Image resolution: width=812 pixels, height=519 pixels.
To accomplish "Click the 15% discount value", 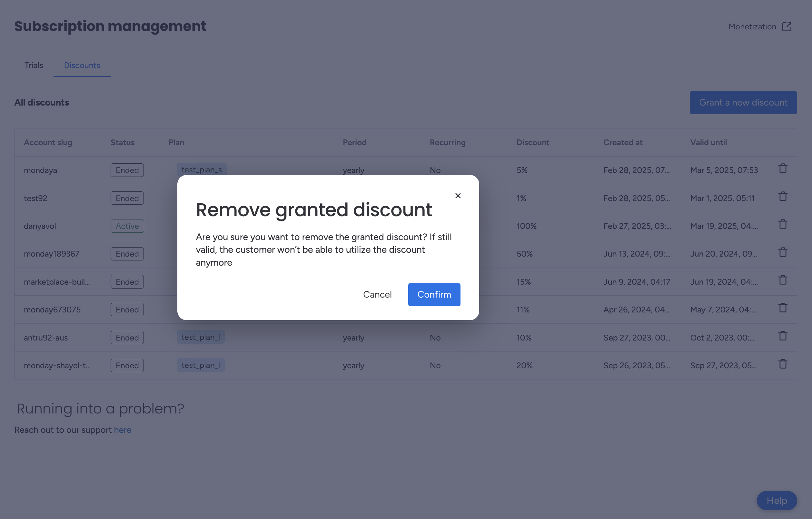I will point(524,282).
